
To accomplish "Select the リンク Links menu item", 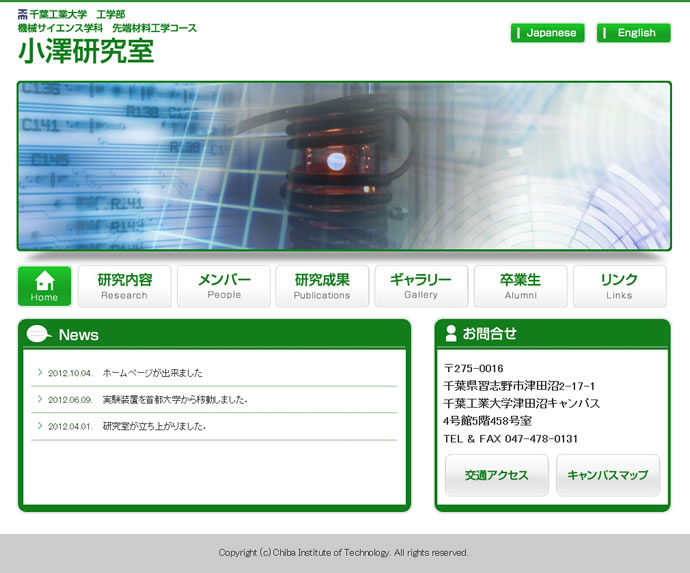I will [619, 286].
